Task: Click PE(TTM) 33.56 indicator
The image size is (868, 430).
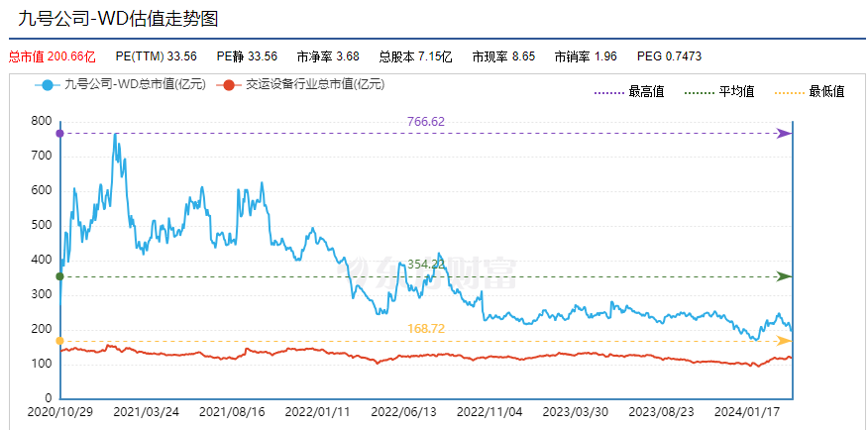Action: click(157, 56)
